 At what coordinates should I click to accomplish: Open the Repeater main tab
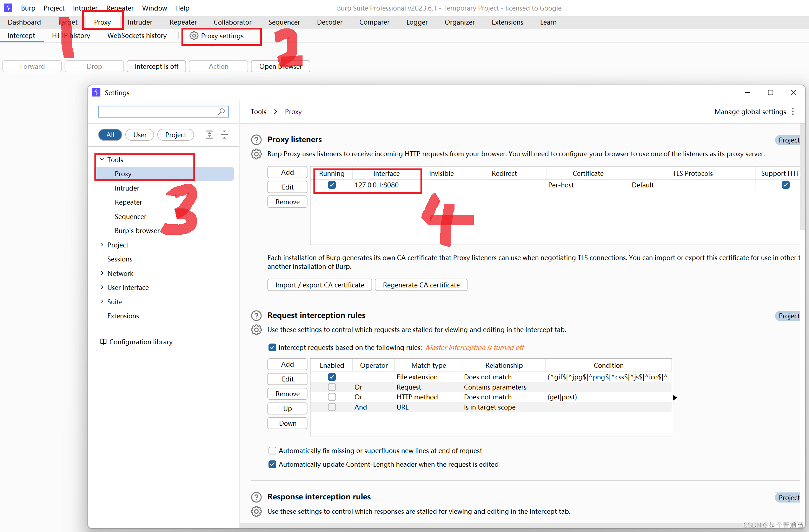[x=183, y=22]
